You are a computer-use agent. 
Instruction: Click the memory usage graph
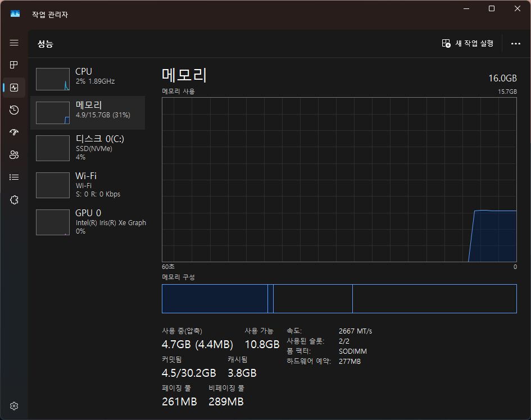pyautogui.click(x=339, y=180)
